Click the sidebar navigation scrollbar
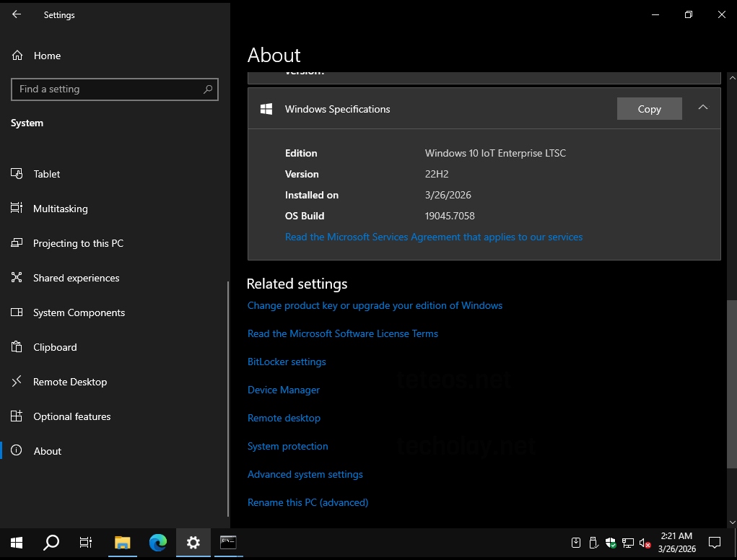Viewport: 737px width, 560px height. point(228,399)
